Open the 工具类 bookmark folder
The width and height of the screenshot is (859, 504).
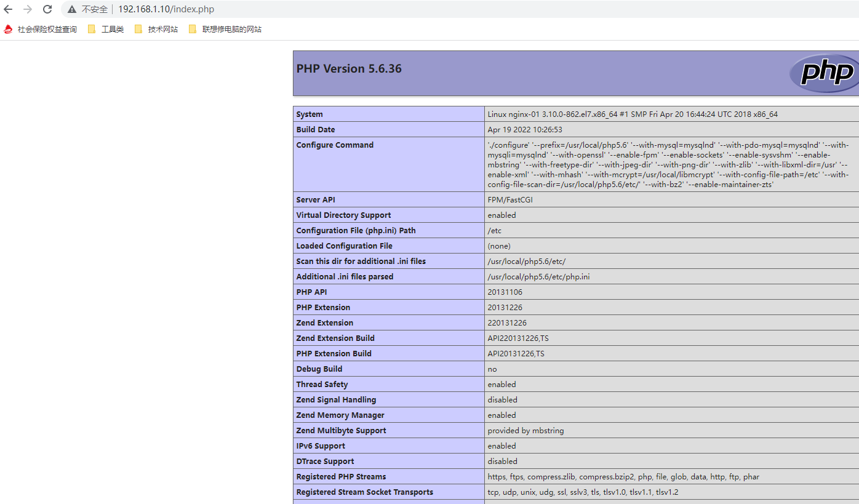tap(106, 29)
